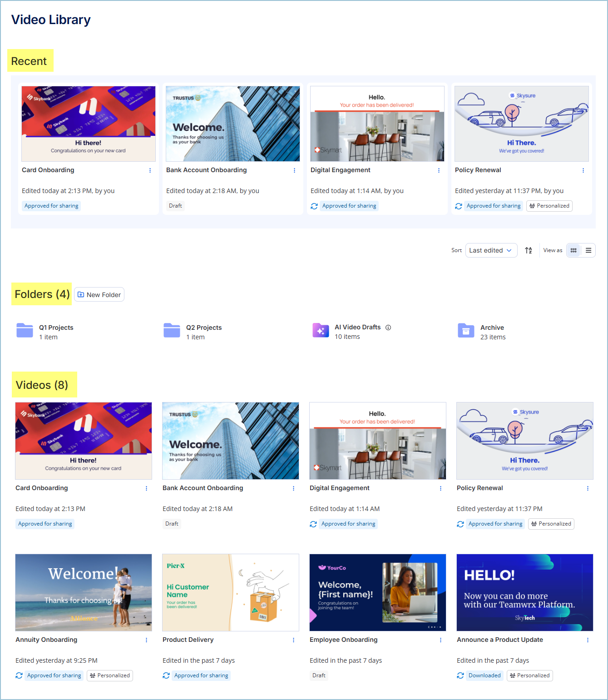This screenshot has height=700, width=608.
Task: Open options menu for Policy Renewal in Recent
Action: [x=583, y=170]
